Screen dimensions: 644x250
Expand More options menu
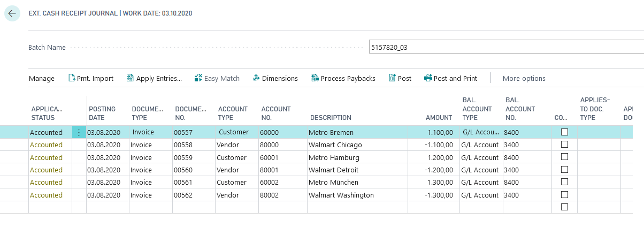pos(524,78)
